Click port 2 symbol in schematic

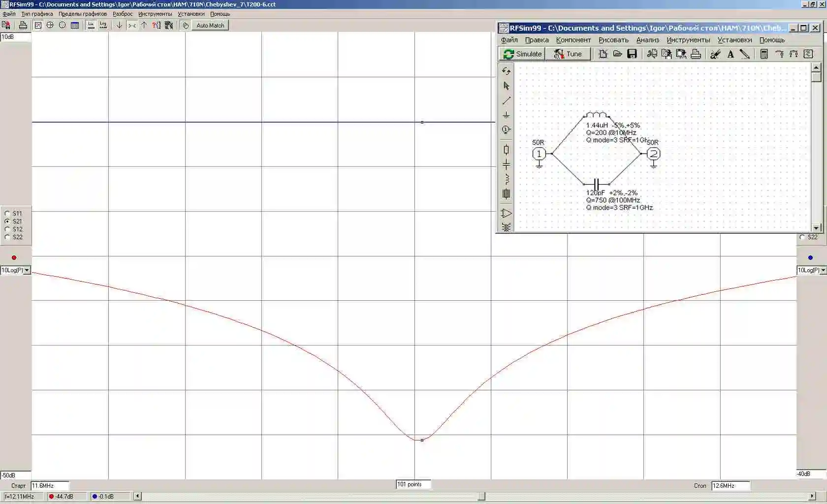(x=653, y=154)
